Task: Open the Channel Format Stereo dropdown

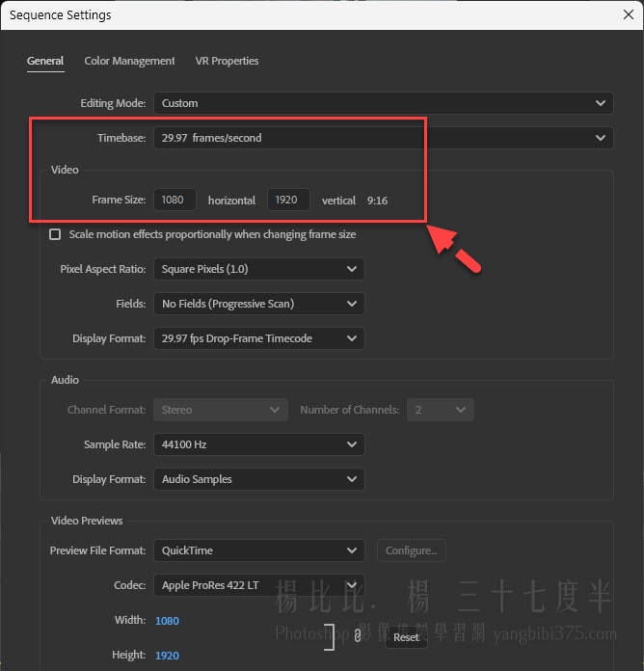Action: click(x=221, y=410)
